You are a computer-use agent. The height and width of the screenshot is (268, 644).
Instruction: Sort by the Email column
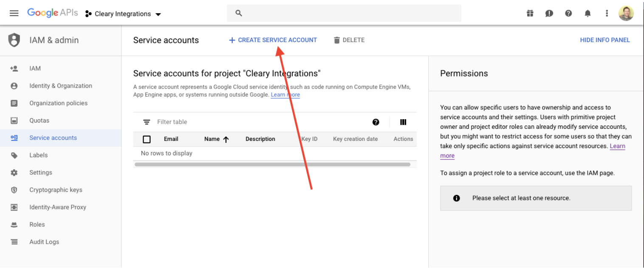171,139
